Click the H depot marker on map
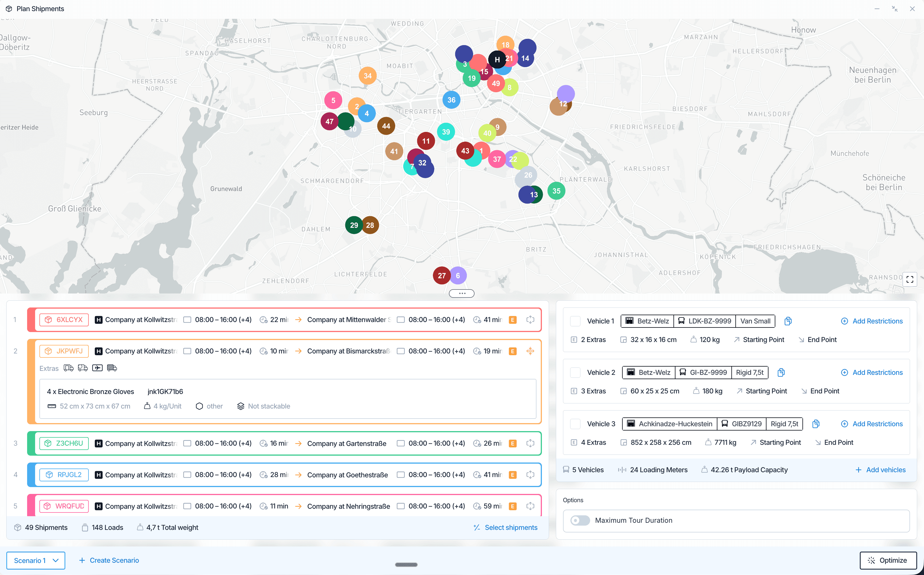Viewport: 924px width, 575px height. coord(497,59)
